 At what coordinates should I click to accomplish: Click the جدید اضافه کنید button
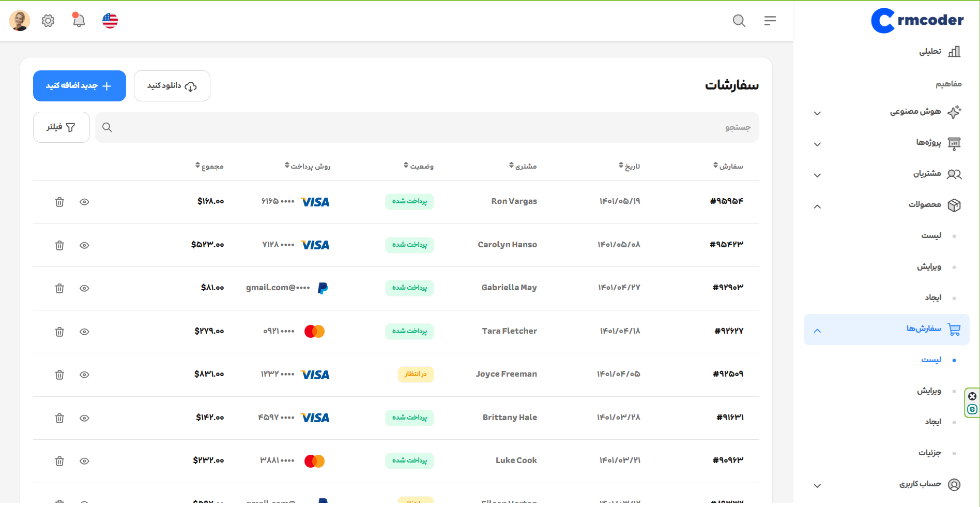tap(80, 86)
